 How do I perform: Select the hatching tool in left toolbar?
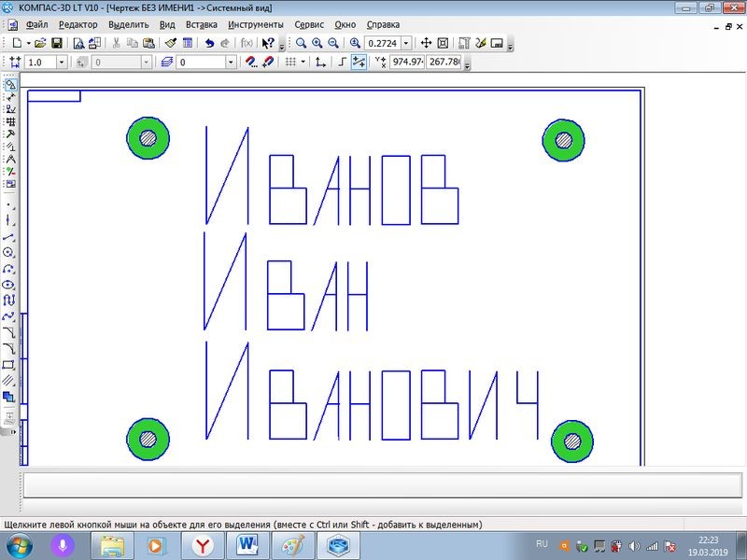click(x=9, y=380)
